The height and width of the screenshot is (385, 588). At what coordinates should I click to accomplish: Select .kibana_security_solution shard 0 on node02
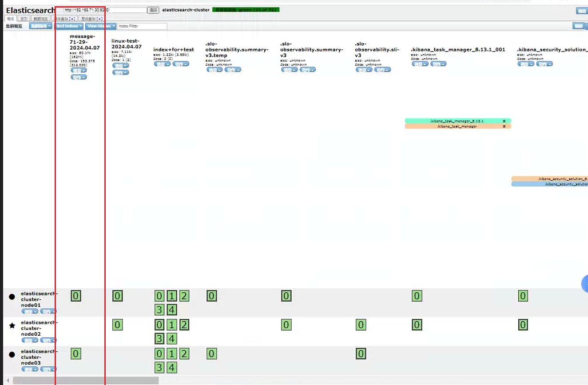(523, 325)
